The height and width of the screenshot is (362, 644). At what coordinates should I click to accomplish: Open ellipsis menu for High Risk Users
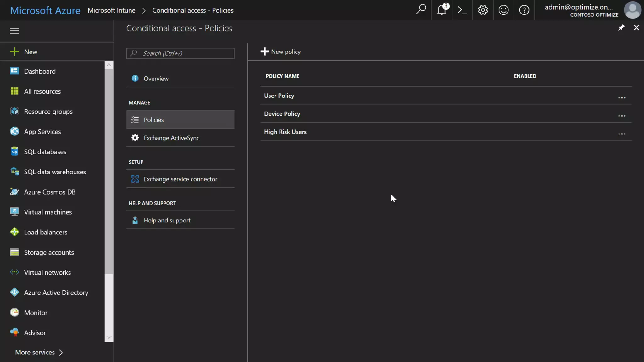coord(622,134)
